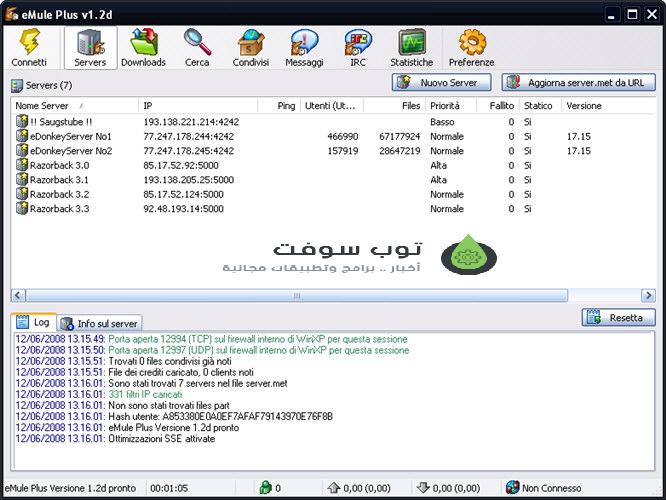Open the IRC chat section
The width and height of the screenshot is (666, 500).
[358, 48]
